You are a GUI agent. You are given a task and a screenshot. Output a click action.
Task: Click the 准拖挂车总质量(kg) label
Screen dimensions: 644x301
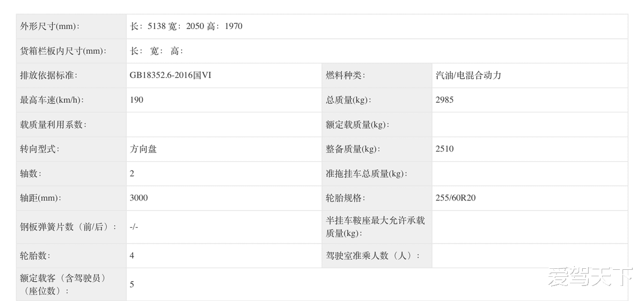click(365, 174)
